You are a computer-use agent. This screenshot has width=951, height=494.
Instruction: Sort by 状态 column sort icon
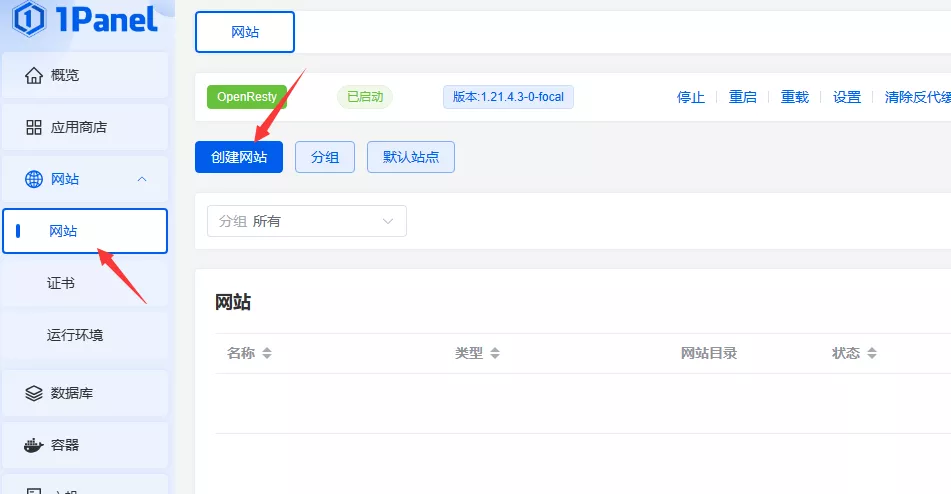point(872,354)
